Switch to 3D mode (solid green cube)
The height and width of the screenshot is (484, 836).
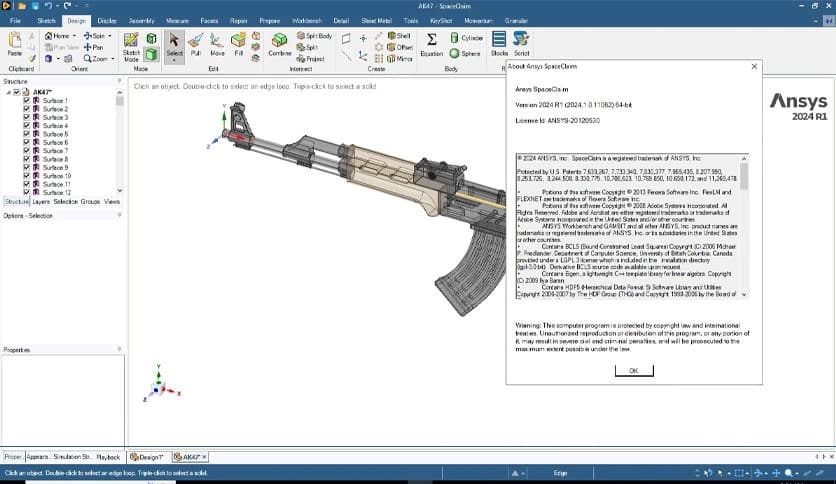click(x=151, y=54)
